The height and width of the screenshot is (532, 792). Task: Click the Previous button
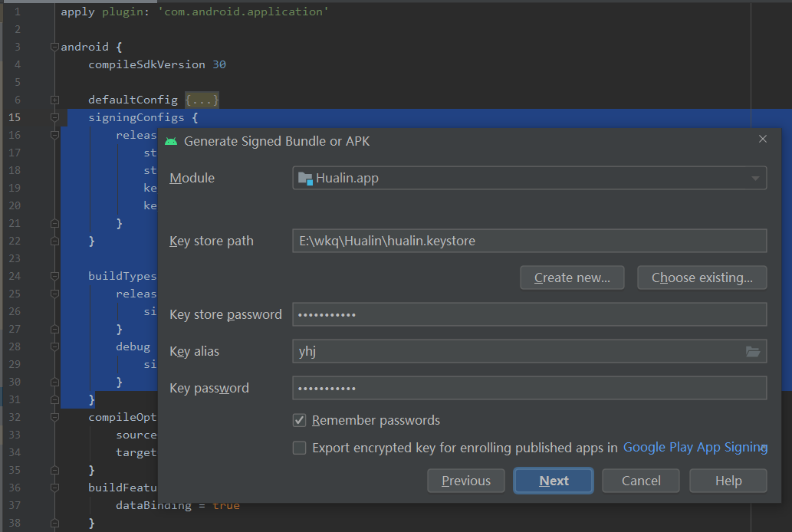(x=465, y=481)
